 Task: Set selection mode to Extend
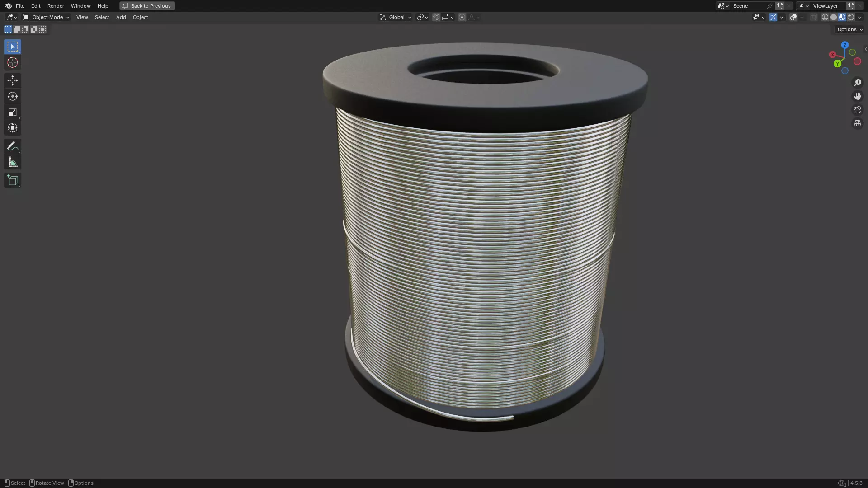[x=17, y=29]
